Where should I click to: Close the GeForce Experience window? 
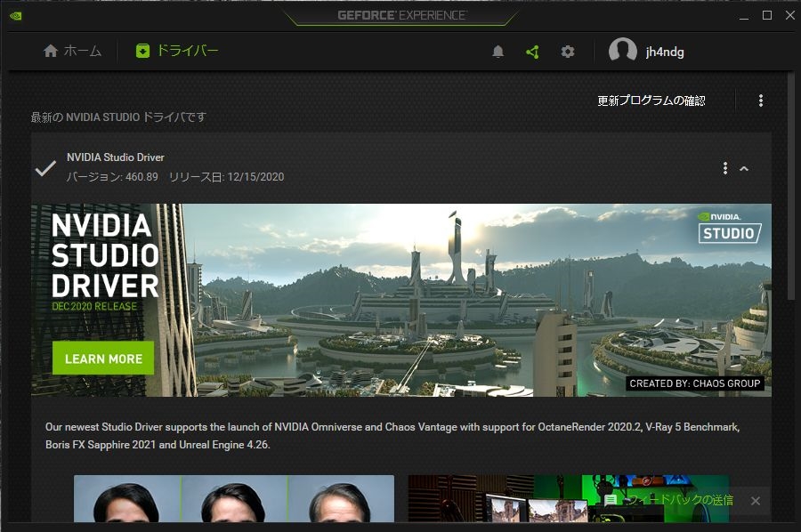coord(789,15)
